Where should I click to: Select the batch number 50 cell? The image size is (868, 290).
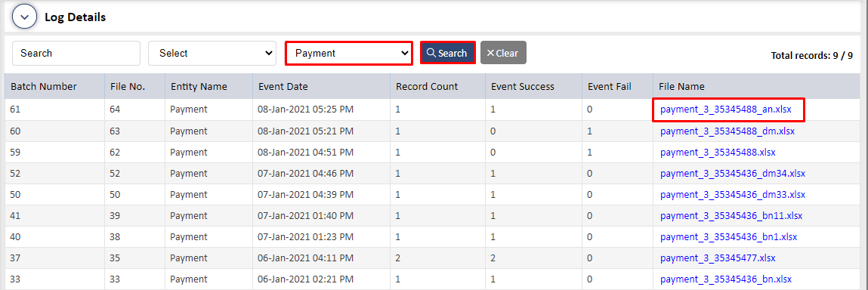55,195
